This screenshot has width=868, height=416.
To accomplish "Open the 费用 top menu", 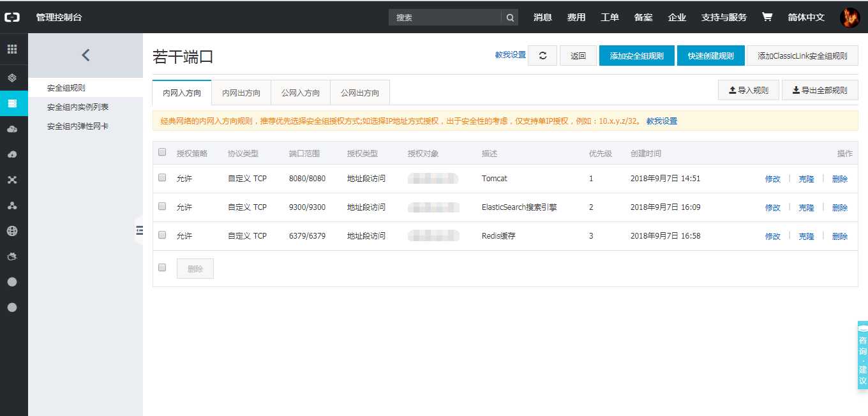I will click(x=576, y=17).
